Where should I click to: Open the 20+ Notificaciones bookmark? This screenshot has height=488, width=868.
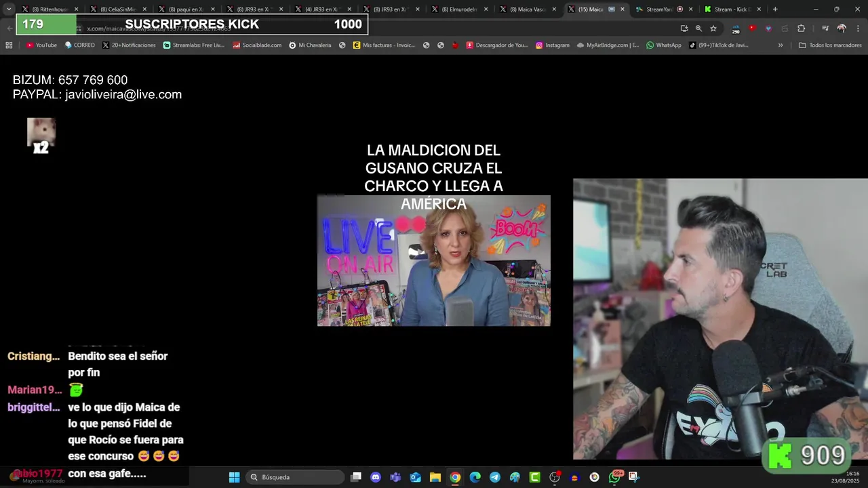coord(129,45)
